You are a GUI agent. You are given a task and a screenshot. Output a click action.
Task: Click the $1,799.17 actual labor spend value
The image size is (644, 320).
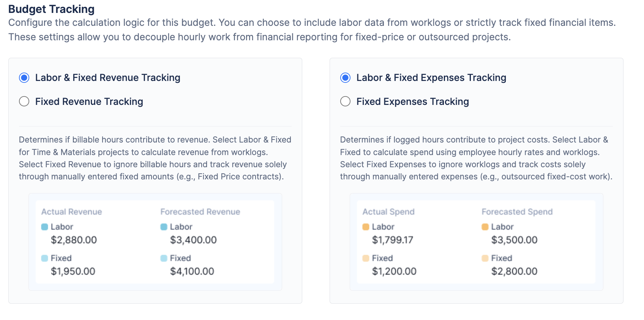pos(392,240)
